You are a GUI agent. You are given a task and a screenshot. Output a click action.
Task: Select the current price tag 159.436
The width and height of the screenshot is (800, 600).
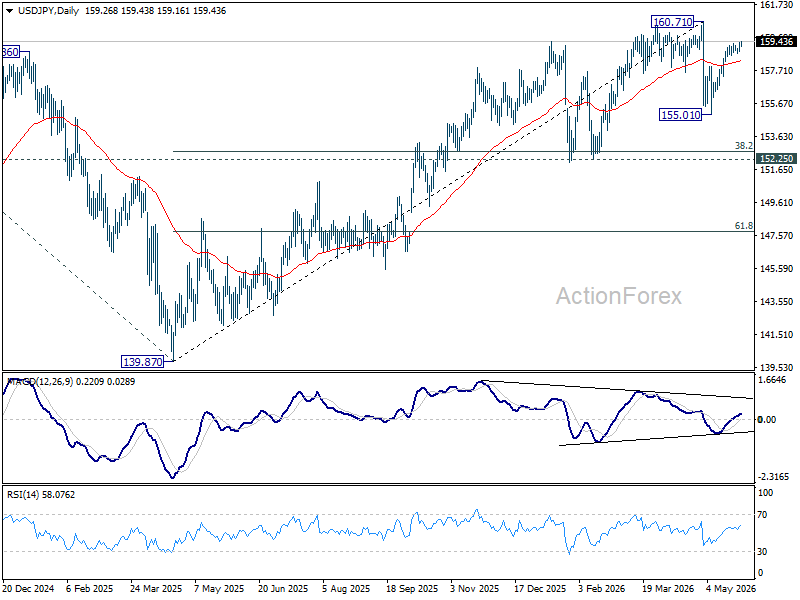[x=776, y=42]
